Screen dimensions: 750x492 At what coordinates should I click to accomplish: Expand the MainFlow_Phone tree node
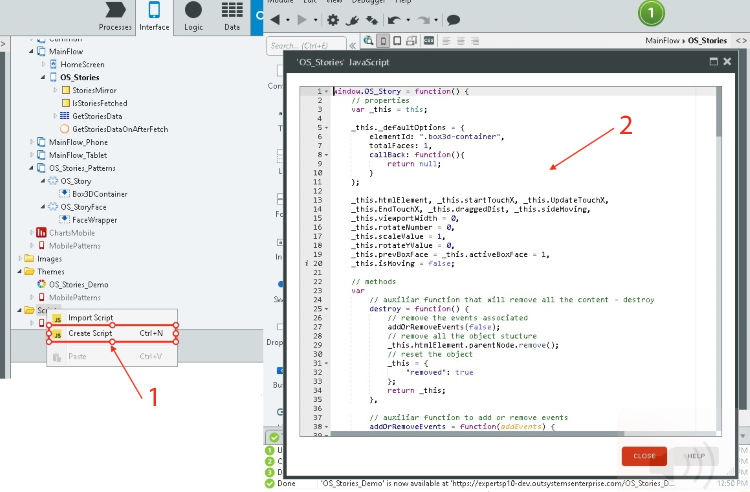pyautogui.click(x=31, y=142)
